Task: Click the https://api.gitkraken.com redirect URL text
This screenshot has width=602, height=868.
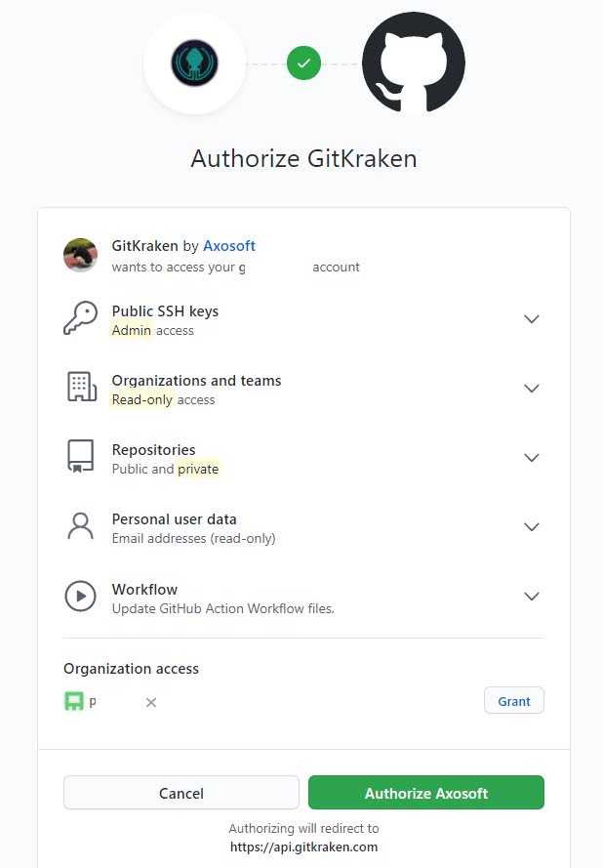Action: point(303,847)
